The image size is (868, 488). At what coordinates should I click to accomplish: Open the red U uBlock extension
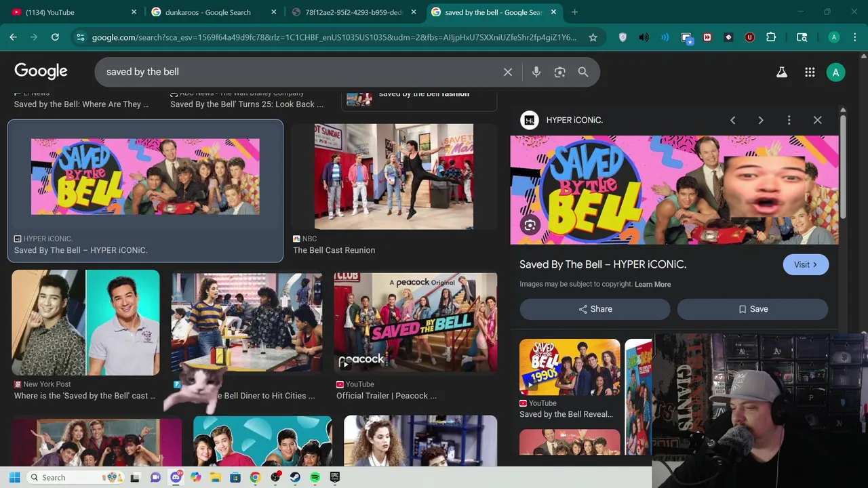pyautogui.click(x=749, y=37)
